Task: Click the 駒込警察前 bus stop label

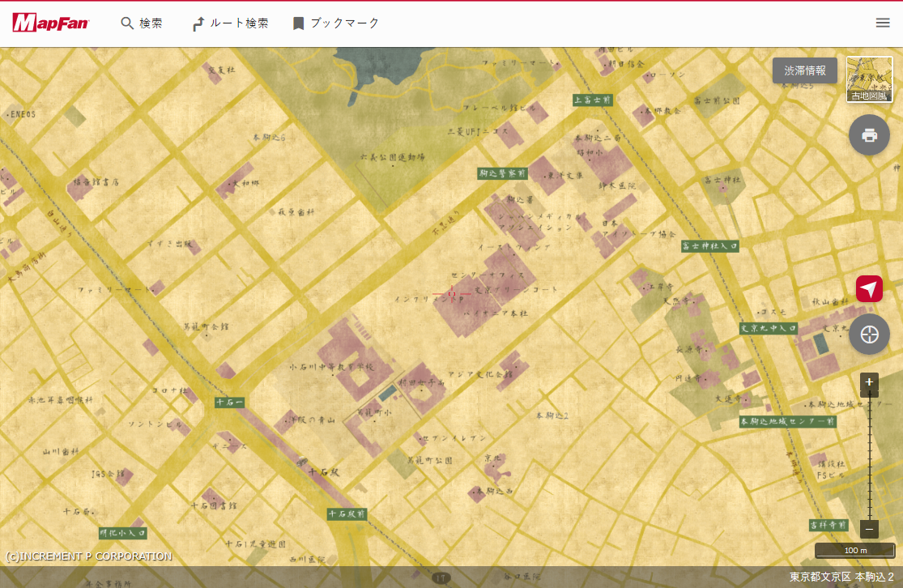Action: click(502, 173)
